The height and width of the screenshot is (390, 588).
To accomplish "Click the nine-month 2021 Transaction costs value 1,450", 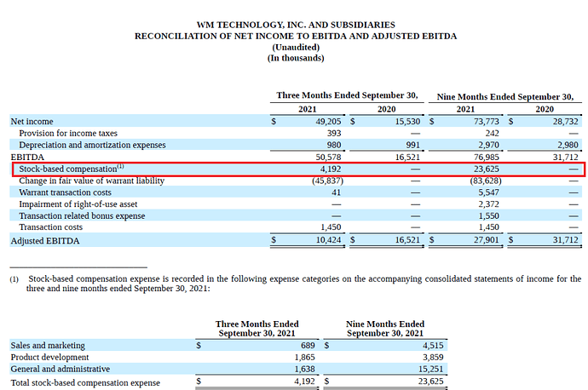I will click(x=488, y=227).
